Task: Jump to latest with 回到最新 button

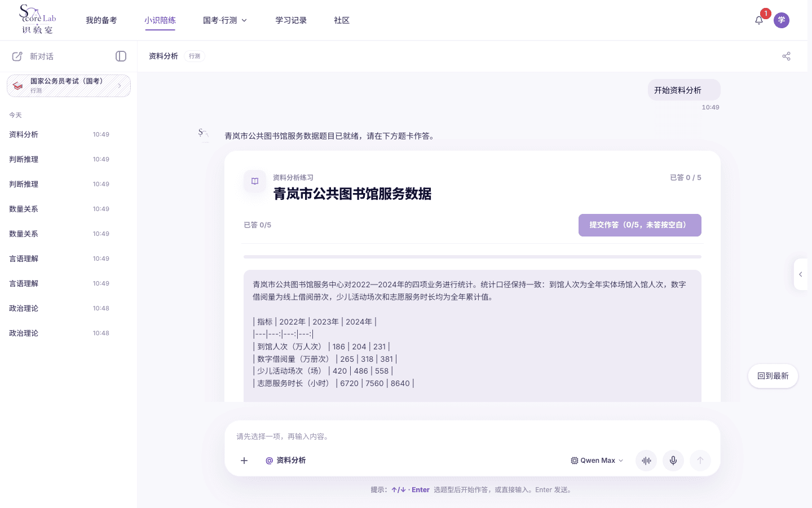Action: (773, 376)
